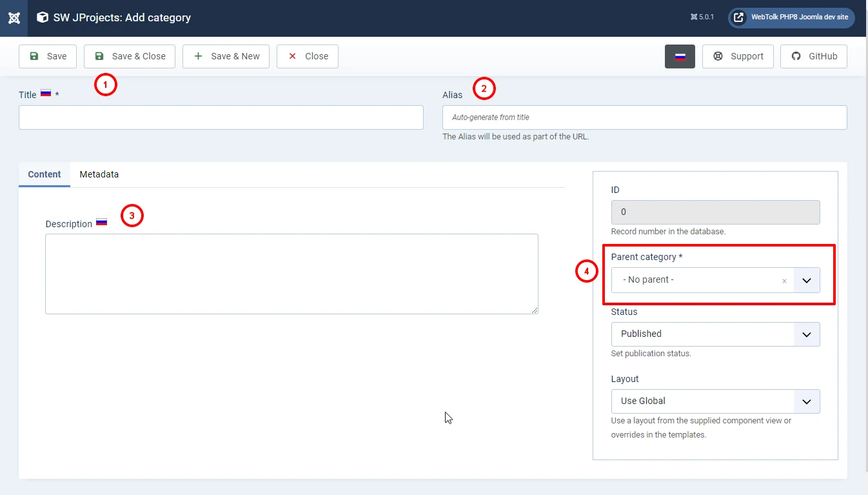Image resolution: width=868 pixels, height=495 pixels.
Task: Click inside the Description textarea
Action: [x=291, y=274]
